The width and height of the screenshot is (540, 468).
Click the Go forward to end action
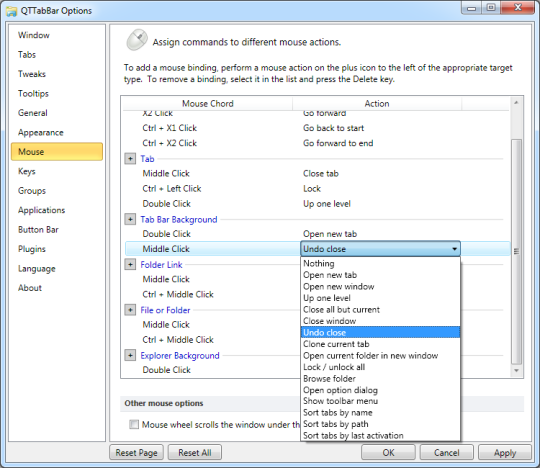point(338,143)
